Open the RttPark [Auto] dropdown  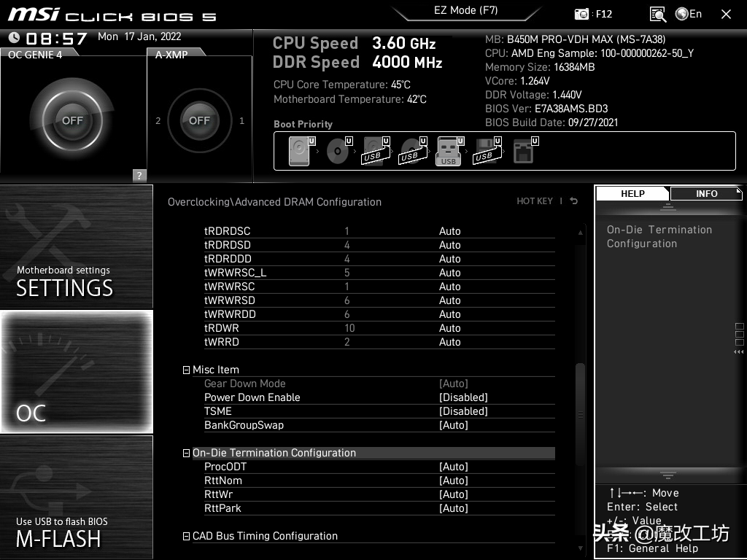(454, 508)
